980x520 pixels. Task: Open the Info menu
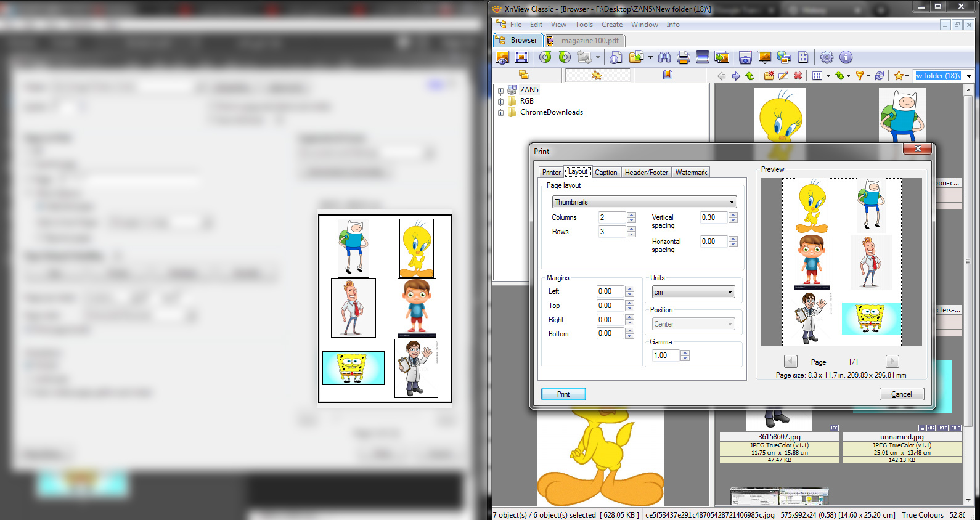tap(673, 25)
